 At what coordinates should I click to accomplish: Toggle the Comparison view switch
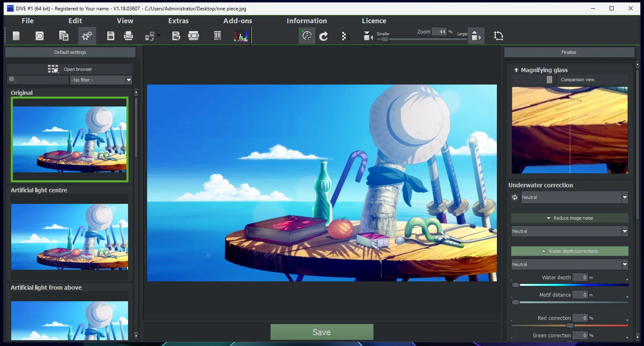551,80
